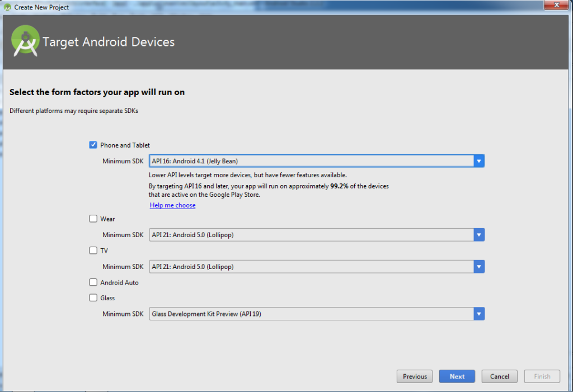The width and height of the screenshot is (573, 392).
Task: Open Phone and Tablet Minimum SDK dropdown arrow
Action: [479, 161]
